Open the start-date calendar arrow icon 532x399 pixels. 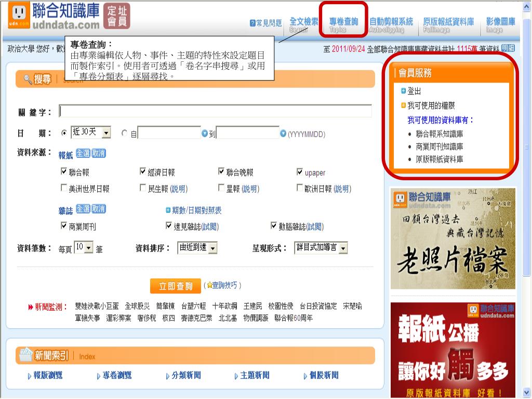pyautogui.click(x=205, y=134)
